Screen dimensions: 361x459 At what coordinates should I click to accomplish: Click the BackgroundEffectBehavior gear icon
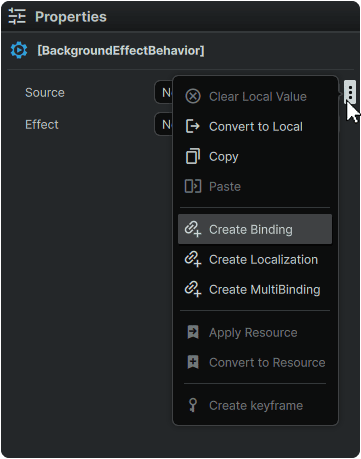point(19,50)
